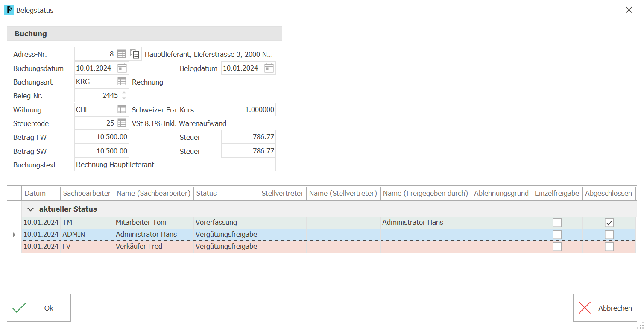Collapse the aktueller Status group

click(30, 209)
